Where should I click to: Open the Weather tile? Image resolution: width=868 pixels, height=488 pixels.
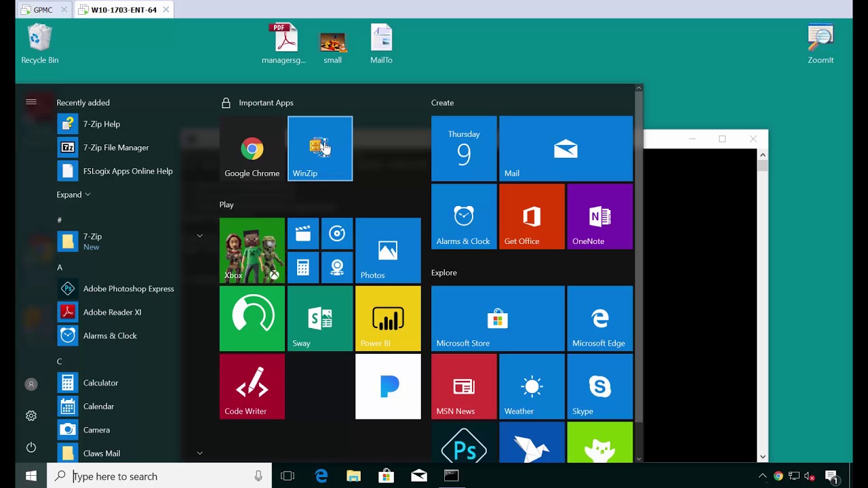point(532,386)
